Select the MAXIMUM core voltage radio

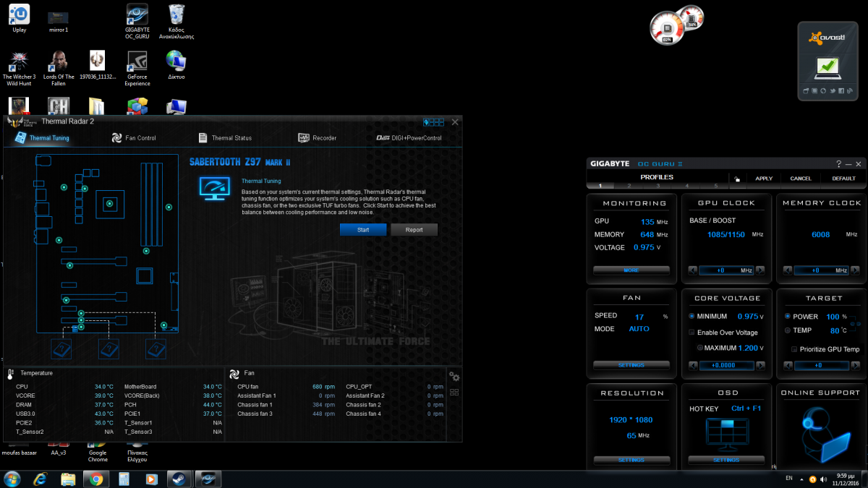click(699, 348)
